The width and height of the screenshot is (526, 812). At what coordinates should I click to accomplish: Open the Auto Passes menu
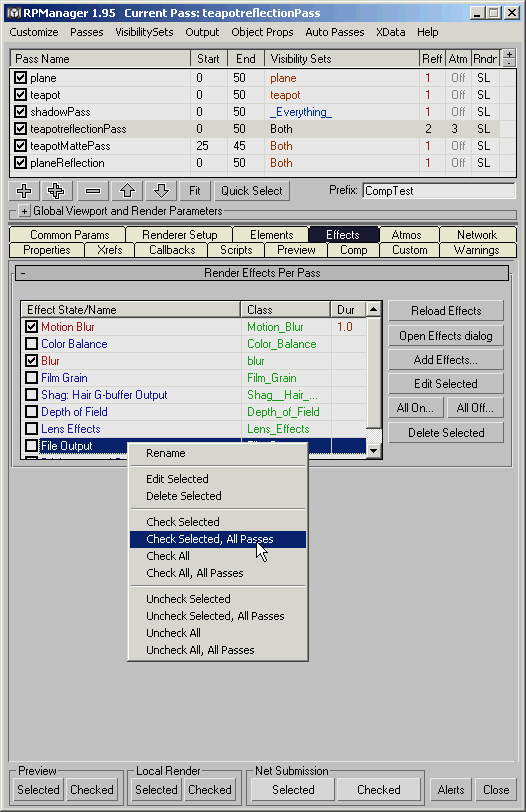(334, 32)
